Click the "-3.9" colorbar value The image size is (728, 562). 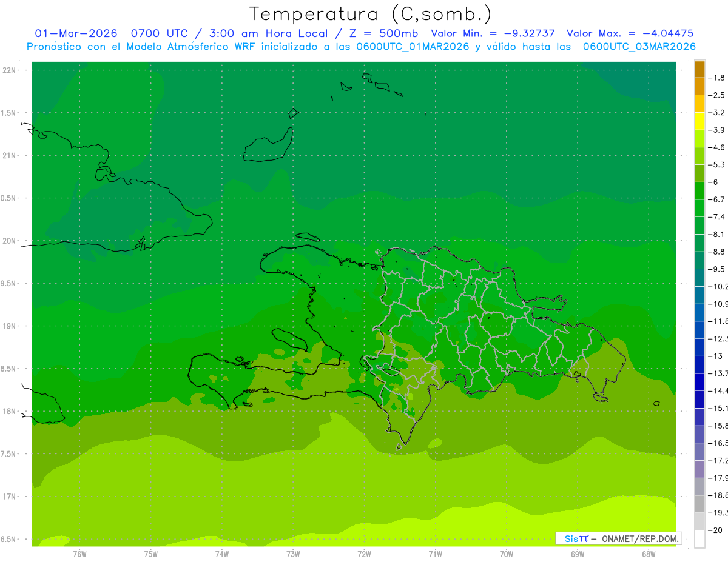coord(718,130)
